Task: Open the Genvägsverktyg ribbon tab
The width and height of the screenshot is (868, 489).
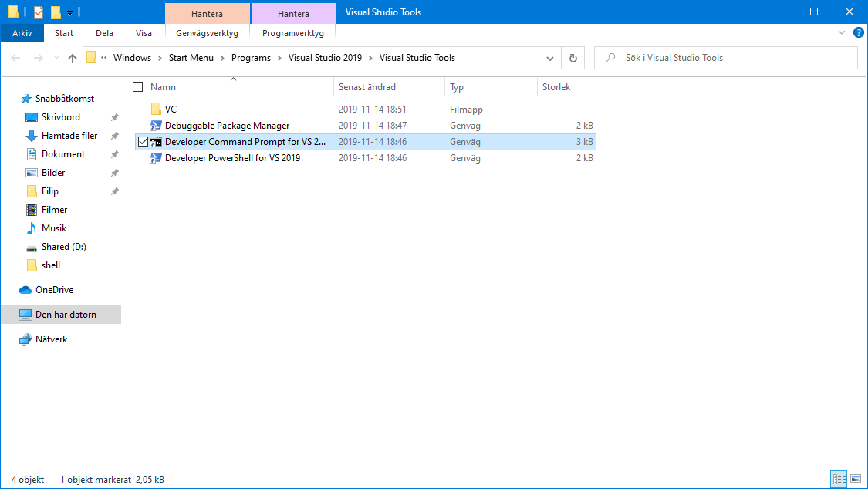Action: point(207,33)
